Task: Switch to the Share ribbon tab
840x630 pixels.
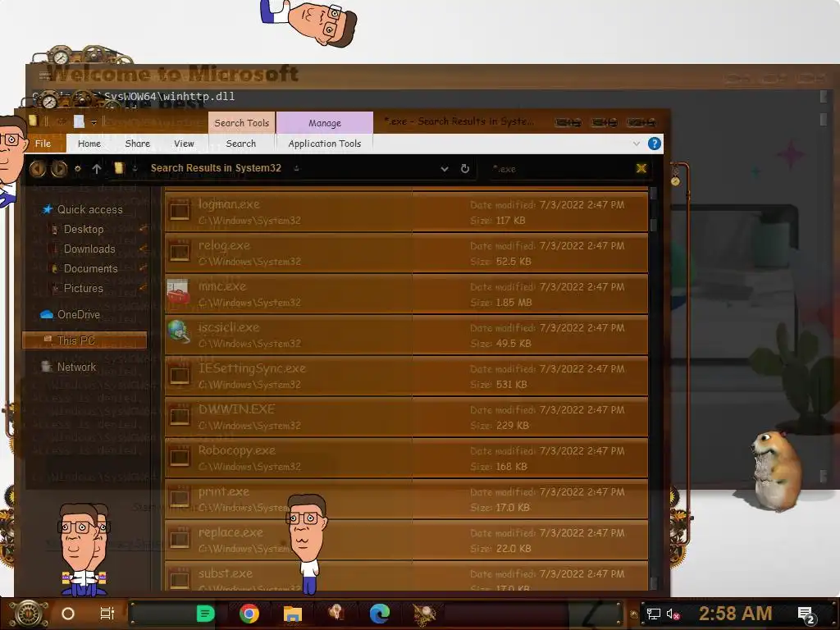Action: [x=137, y=144]
